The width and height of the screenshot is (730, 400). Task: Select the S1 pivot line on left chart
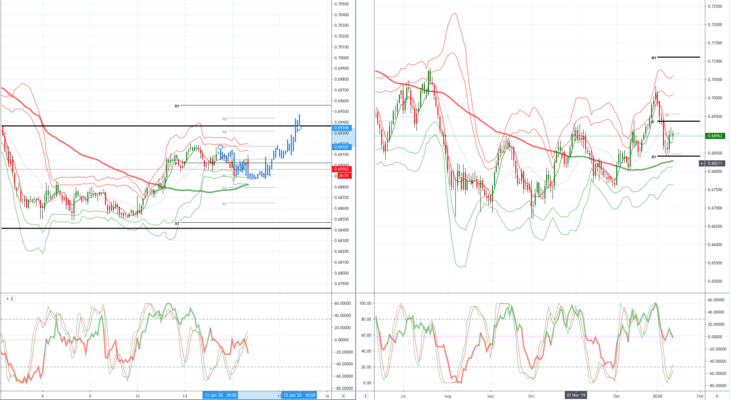pyautogui.click(x=255, y=223)
